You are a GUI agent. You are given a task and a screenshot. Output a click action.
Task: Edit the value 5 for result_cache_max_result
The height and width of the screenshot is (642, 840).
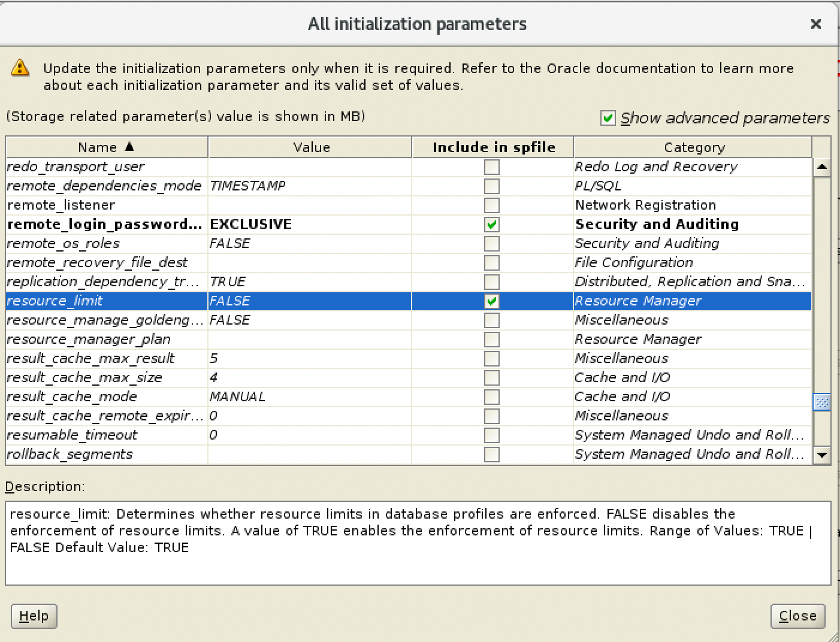point(310,358)
